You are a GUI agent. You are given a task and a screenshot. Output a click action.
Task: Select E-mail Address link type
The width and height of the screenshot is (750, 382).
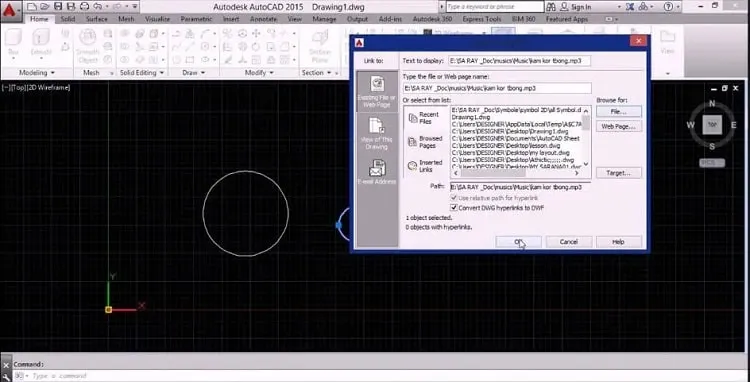pos(377,172)
